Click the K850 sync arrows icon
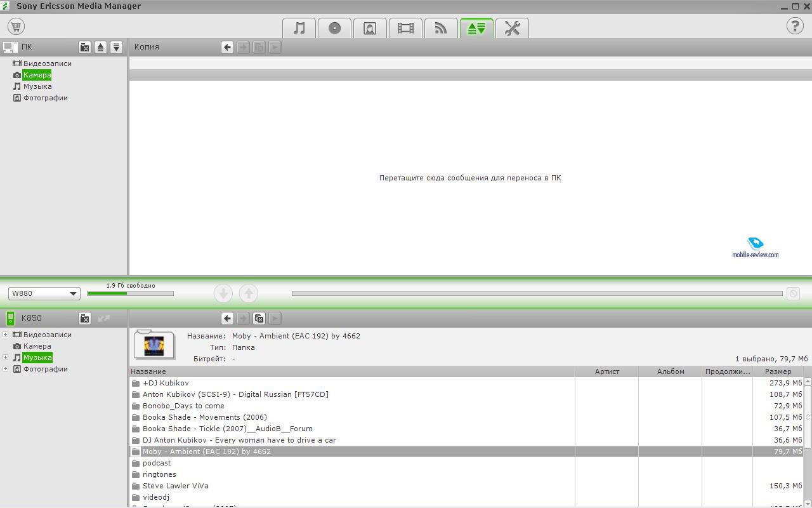The width and height of the screenshot is (812, 508). click(104, 318)
